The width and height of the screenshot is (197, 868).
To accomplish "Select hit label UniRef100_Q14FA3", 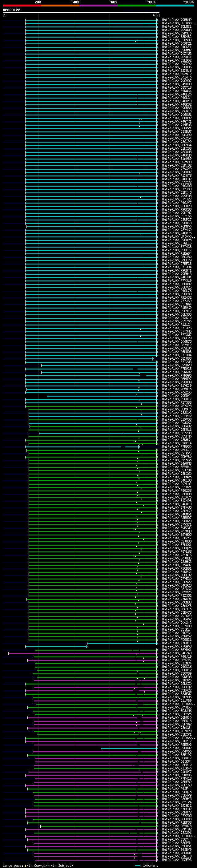I will pos(177,125).
